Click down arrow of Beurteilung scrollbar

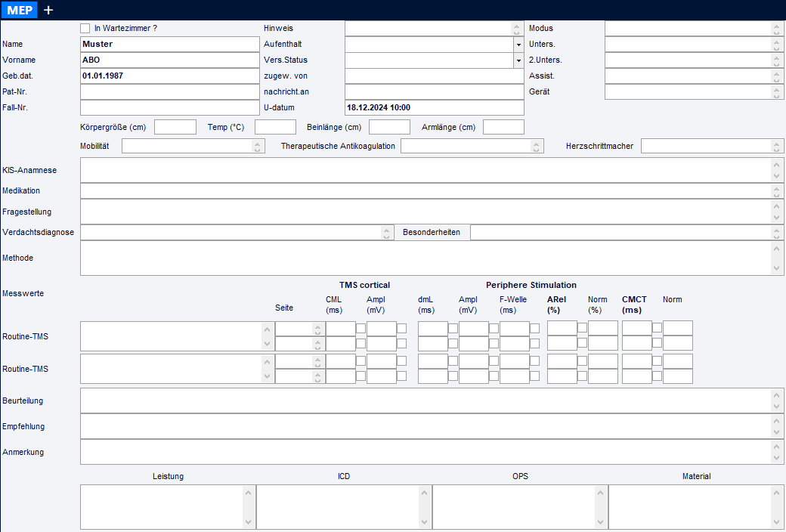[776, 407]
